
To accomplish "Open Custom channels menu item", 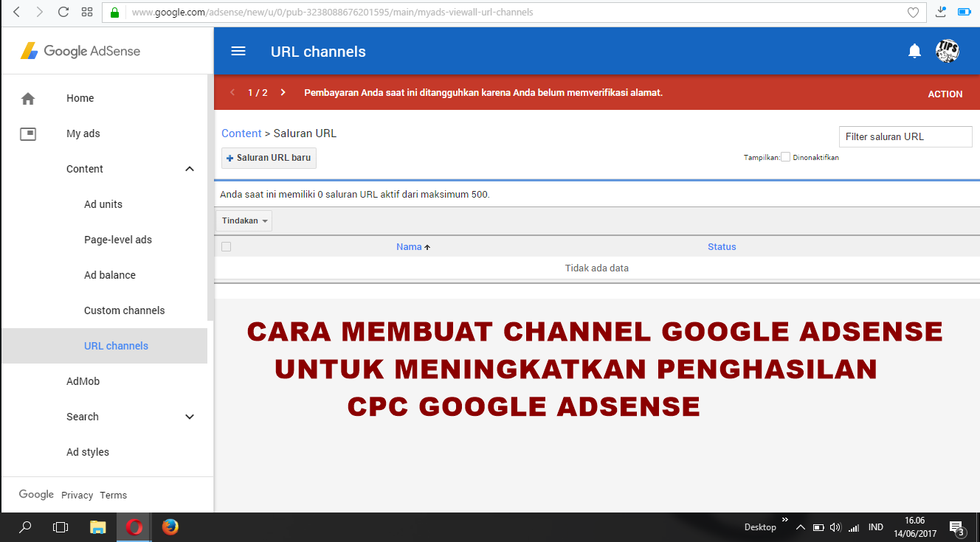I will coord(125,310).
